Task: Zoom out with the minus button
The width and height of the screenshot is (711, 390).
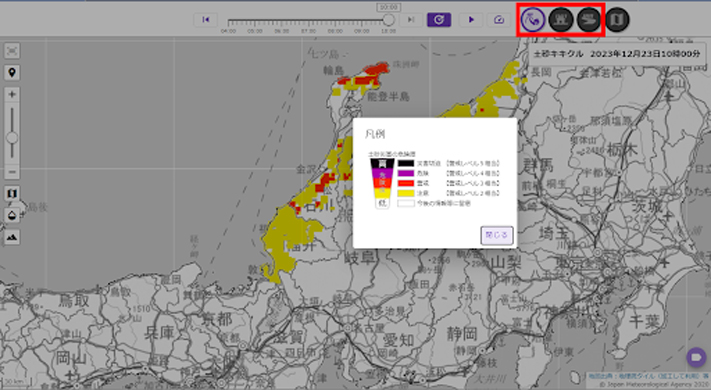Action: coord(12,172)
